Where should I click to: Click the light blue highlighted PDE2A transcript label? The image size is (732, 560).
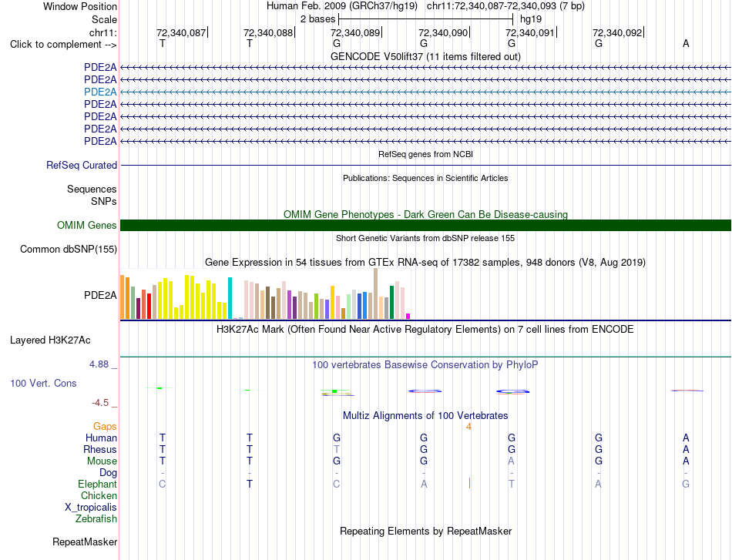click(100, 92)
